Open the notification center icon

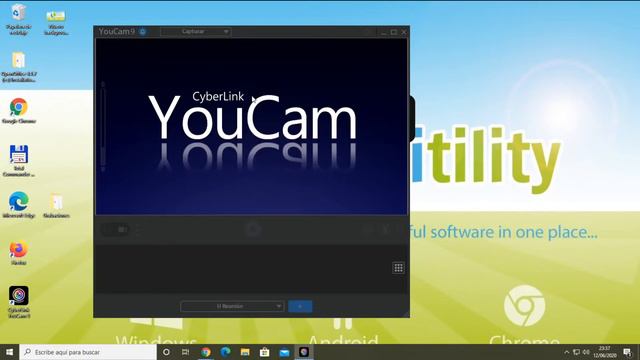[x=627, y=352]
